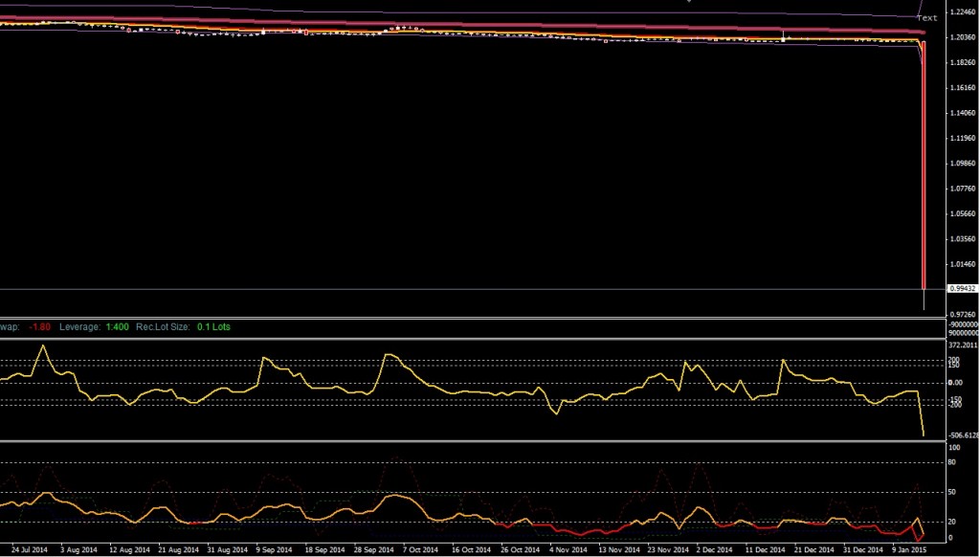The image size is (980, 557).
Task: Select the "Text" annotation on the chart
Action: pyautogui.click(x=927, y=17)
